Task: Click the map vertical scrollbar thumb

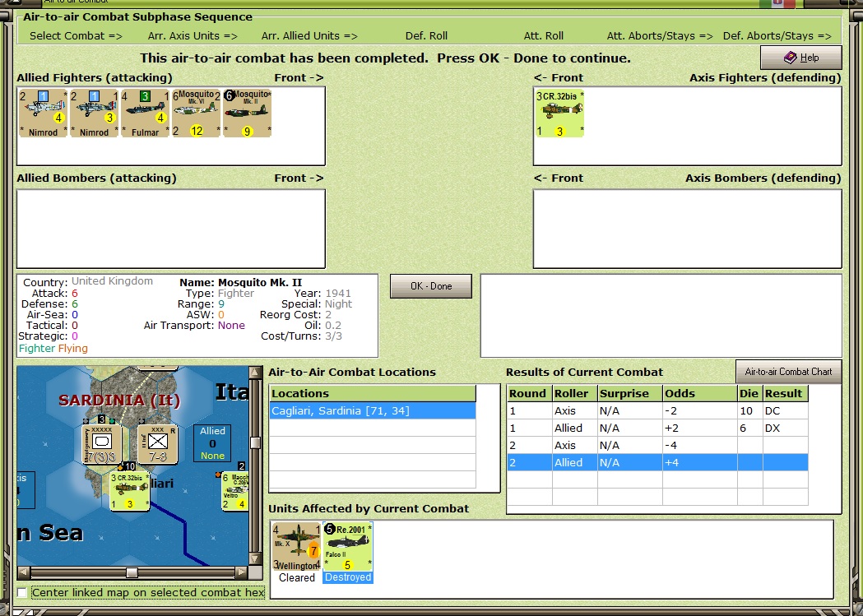Action: 255,442
